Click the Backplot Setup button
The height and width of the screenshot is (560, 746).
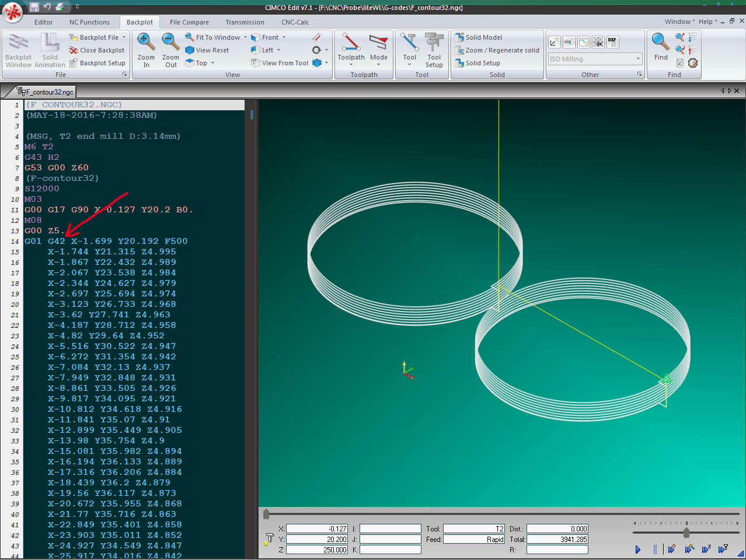click(97, 63)
